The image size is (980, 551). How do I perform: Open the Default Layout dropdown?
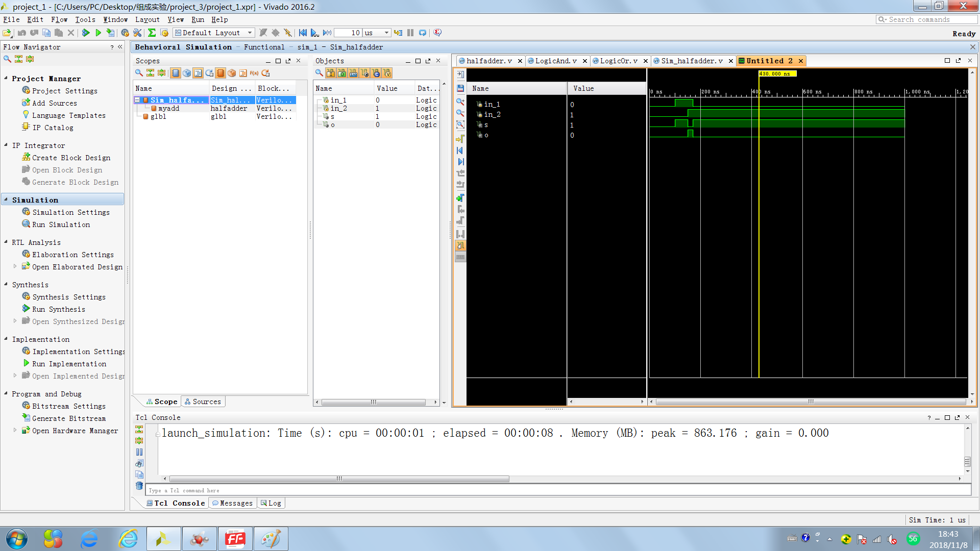click(x=250, y=33)
